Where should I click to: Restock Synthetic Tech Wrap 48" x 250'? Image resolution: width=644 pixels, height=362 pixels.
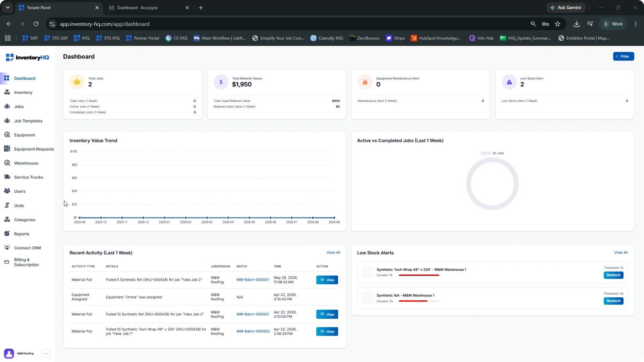(x=613, y=275)
